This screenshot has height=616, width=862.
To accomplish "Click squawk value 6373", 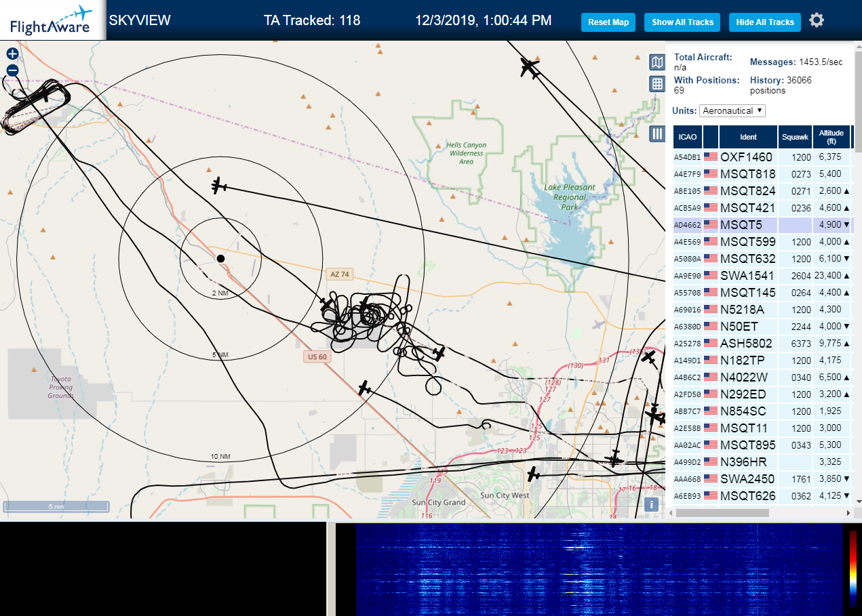I will (801, 344).
